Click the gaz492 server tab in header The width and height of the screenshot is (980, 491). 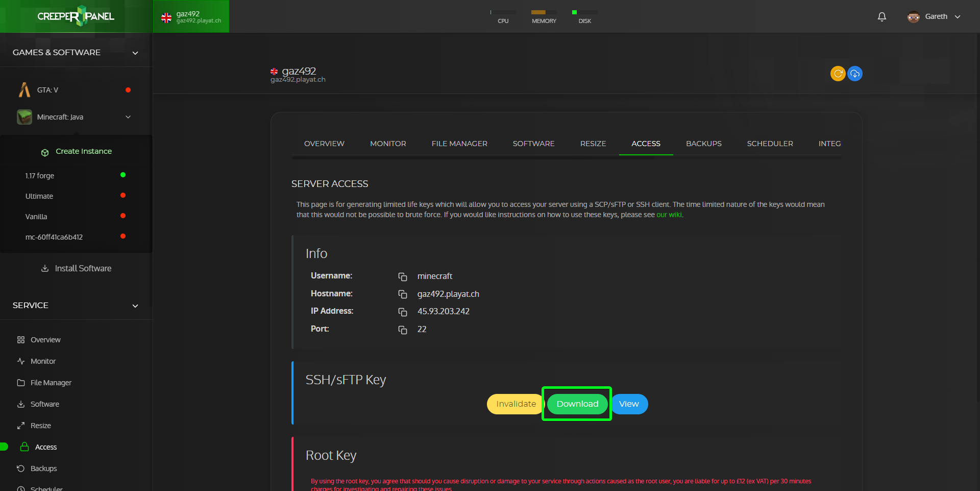click(191, 16)
